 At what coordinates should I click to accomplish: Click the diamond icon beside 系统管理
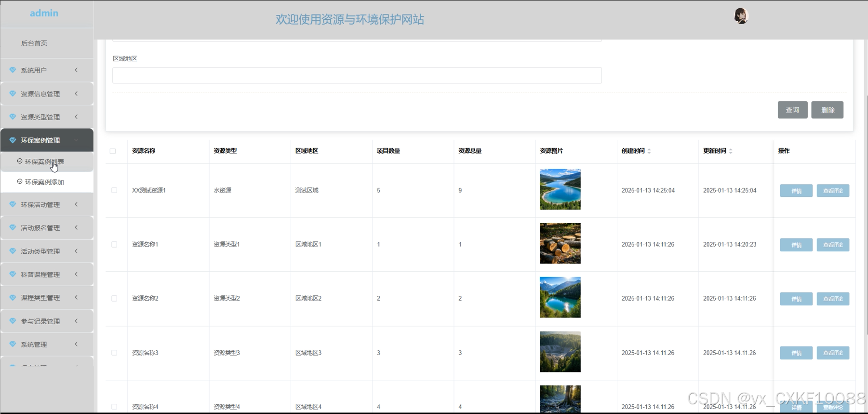(13, 344)
